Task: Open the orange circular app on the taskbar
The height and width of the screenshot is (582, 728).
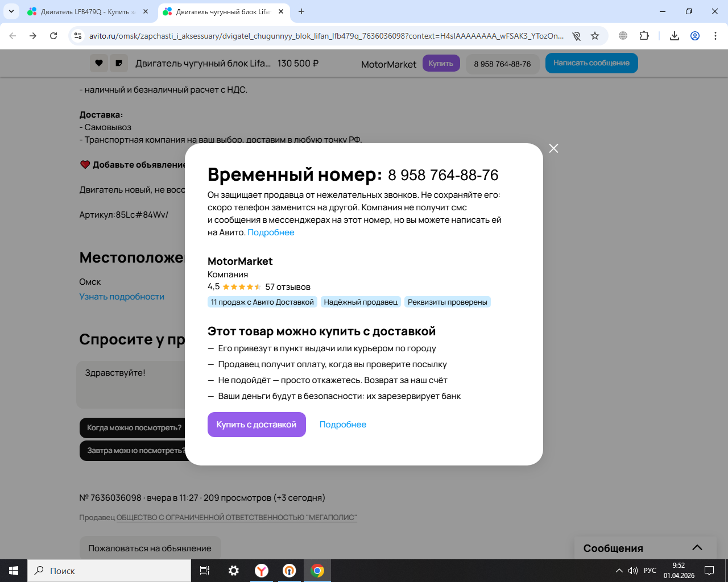Action: 289,571
